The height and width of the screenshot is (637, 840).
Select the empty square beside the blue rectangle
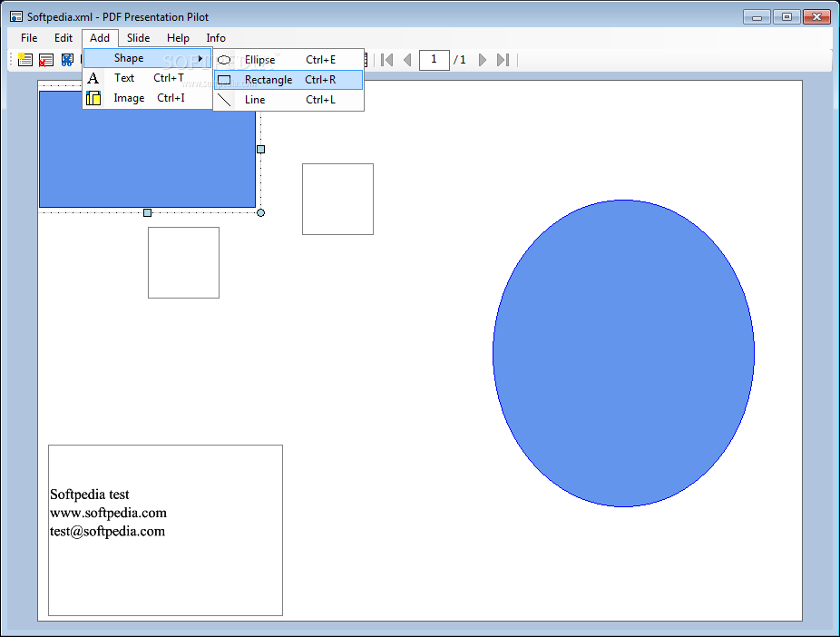[337, 200]
